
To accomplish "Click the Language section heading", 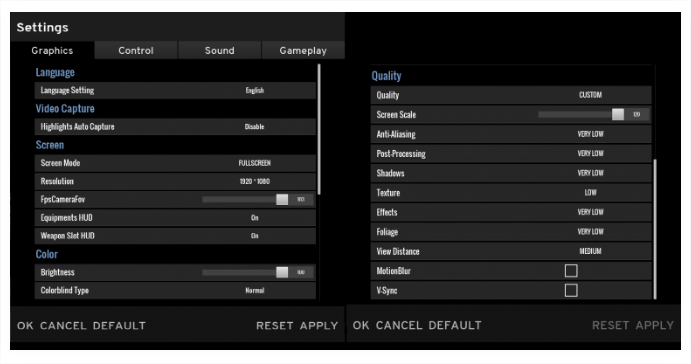I will (x=55, y=72).
